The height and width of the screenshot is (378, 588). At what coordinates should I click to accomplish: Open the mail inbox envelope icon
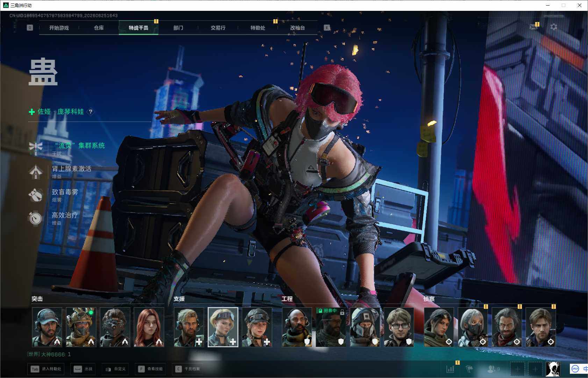pyautogui.click(x=533, y=27)
